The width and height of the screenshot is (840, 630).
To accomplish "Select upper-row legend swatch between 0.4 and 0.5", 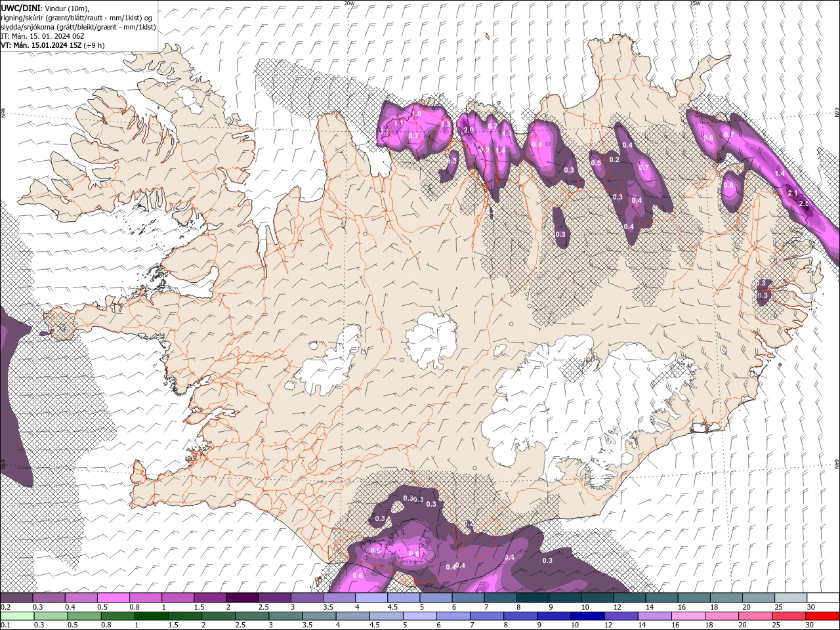I will [x=81, y=598].
